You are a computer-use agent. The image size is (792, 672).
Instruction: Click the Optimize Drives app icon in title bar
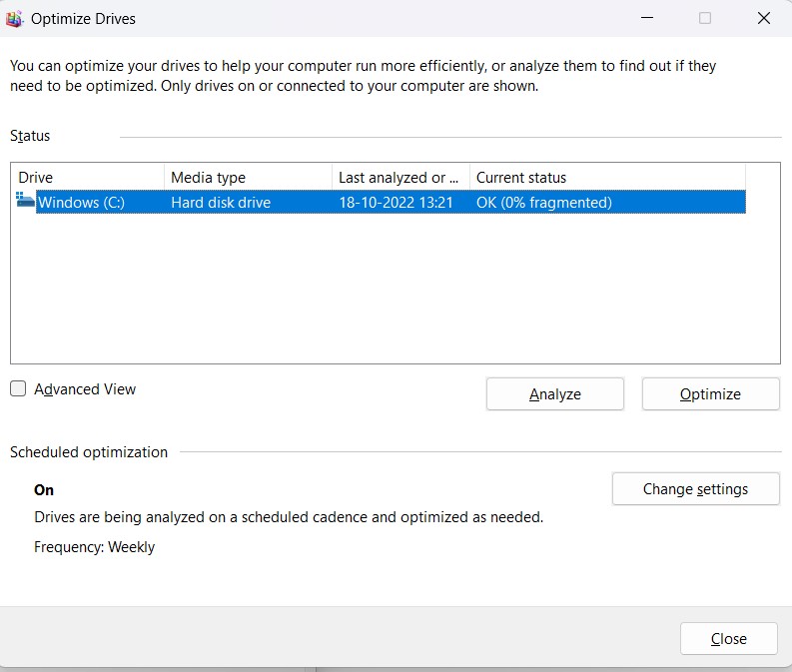point(14,19)
